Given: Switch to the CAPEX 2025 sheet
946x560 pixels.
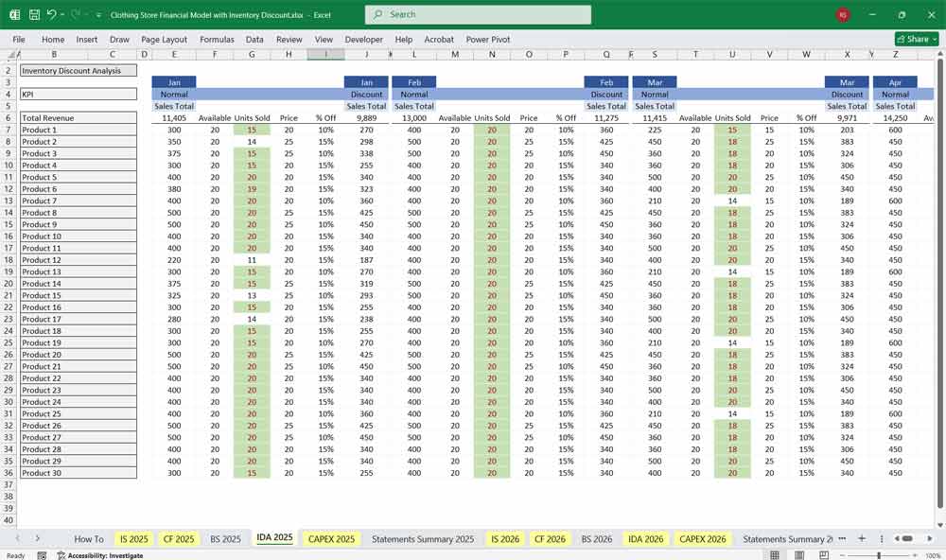Looking at the screenshot, I should 331,539.
